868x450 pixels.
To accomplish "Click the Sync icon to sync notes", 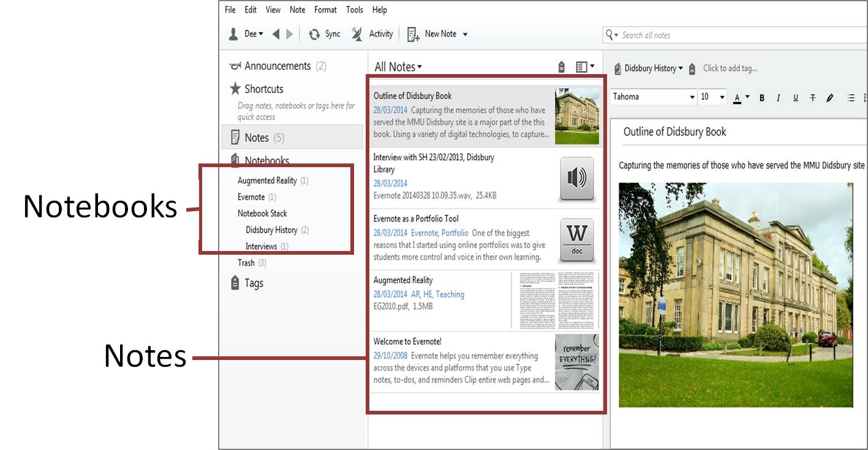I will pos(314,34).
